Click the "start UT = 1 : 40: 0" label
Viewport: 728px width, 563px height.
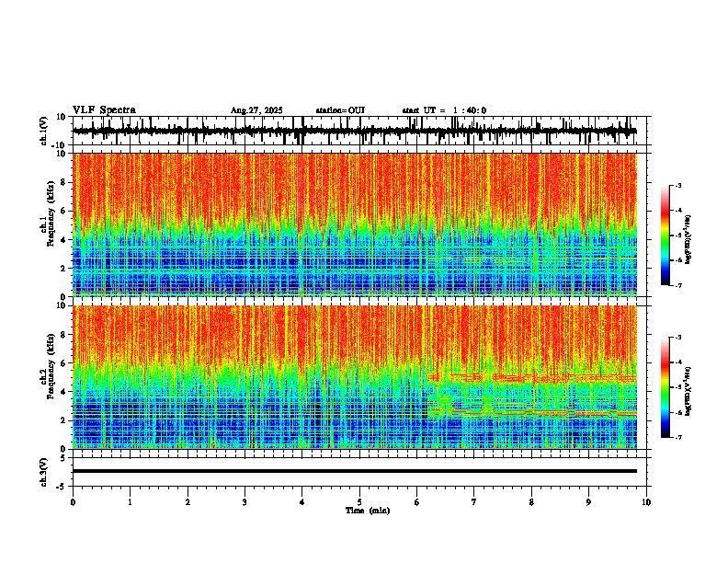[x=444, y=110]
